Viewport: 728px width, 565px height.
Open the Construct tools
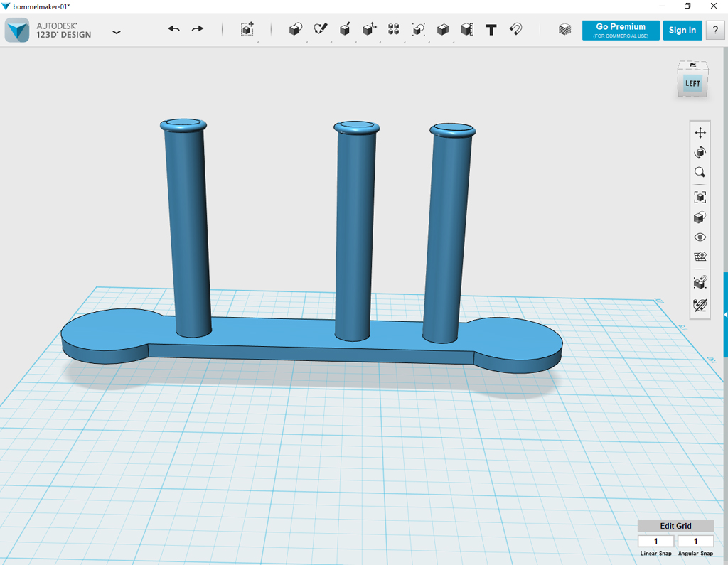point(345,29)
